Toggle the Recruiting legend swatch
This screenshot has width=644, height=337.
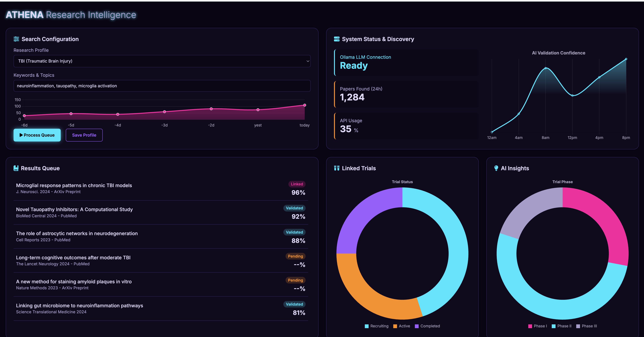point(366,326)
